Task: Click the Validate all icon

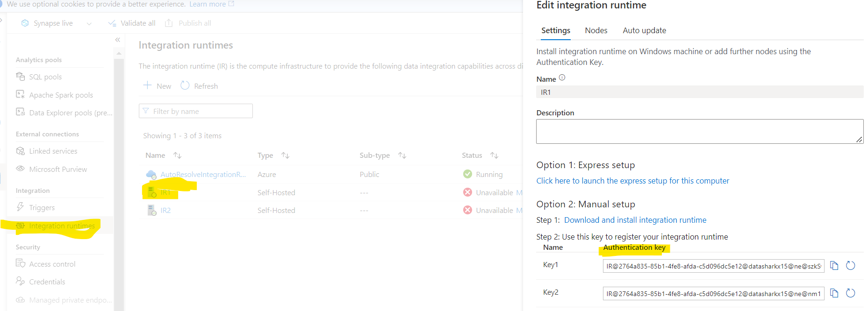Action: tap(112, 23)
